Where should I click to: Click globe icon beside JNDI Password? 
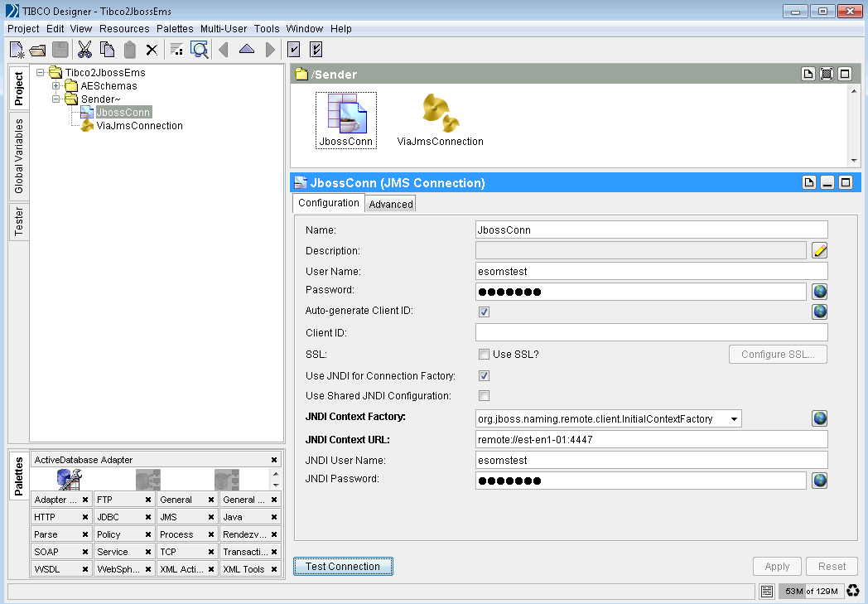(820, 481)
